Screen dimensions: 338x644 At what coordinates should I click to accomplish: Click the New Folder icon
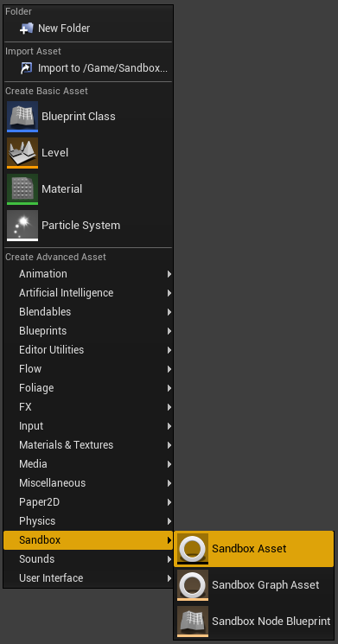[x=26, y=29]
